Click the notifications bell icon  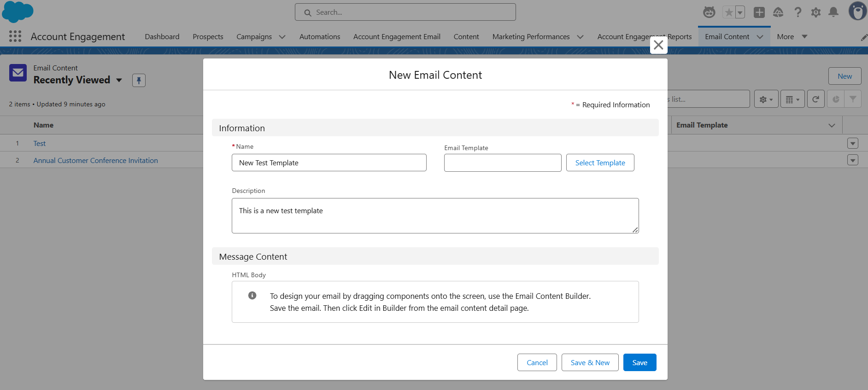833,12
